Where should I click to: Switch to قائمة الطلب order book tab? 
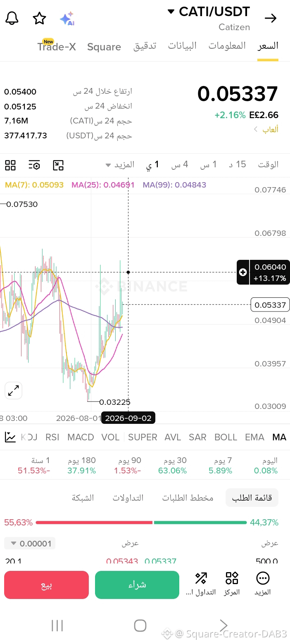(252, 498)
